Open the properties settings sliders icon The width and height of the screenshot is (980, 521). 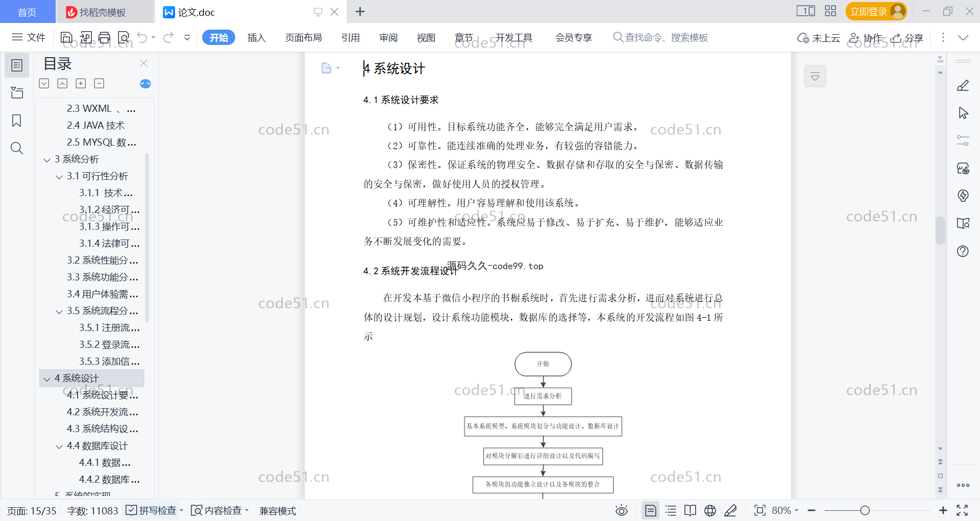click(963, 140)
